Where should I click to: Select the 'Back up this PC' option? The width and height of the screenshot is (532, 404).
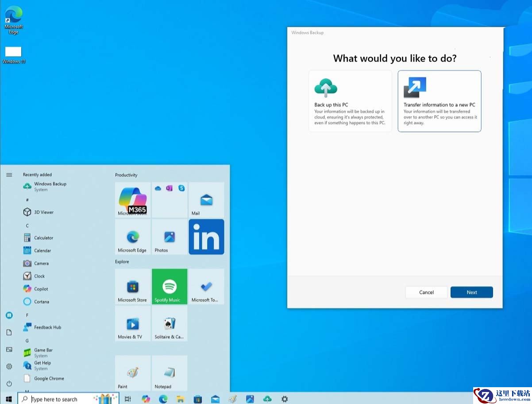point(350,101)
